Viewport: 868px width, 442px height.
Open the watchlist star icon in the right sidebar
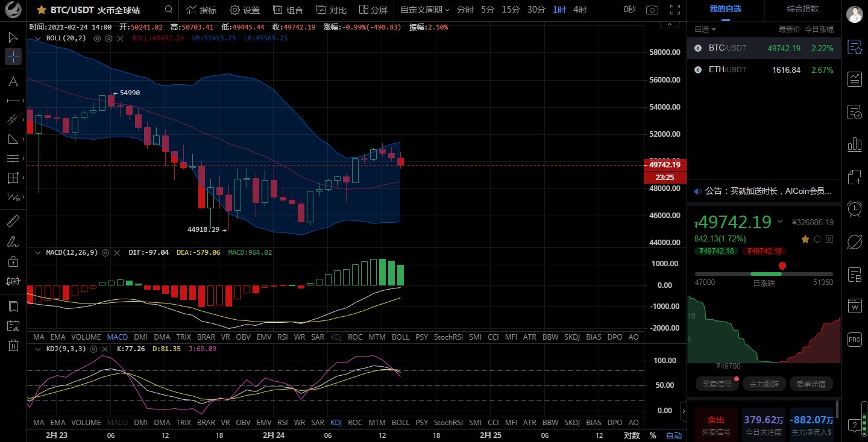pos(855,48)
